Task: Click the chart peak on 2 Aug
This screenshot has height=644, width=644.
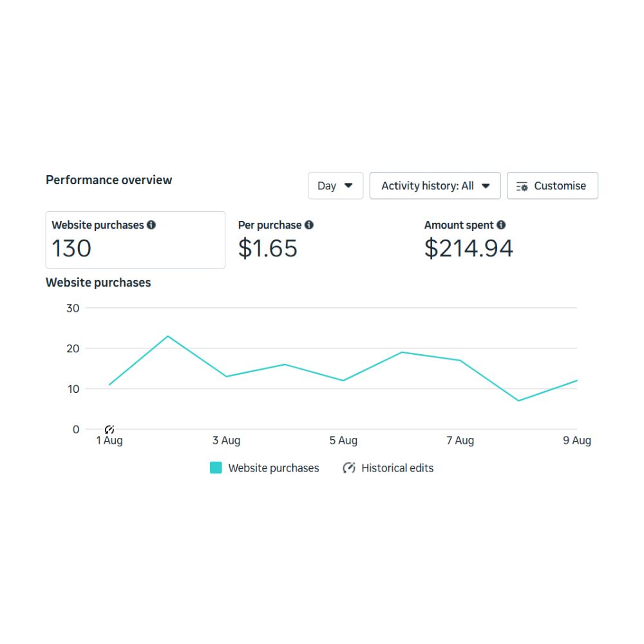Action: [x=167, y=336]
